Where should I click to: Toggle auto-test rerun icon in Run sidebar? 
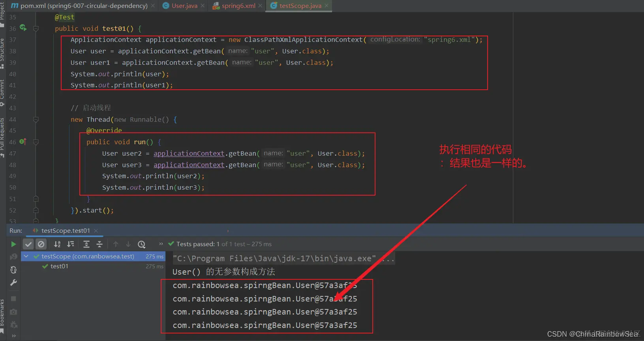pos(13,270)
